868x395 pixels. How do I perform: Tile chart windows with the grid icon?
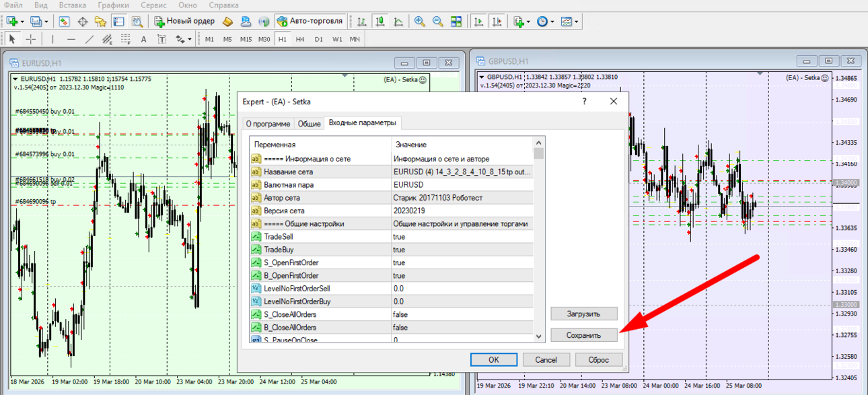456,22
